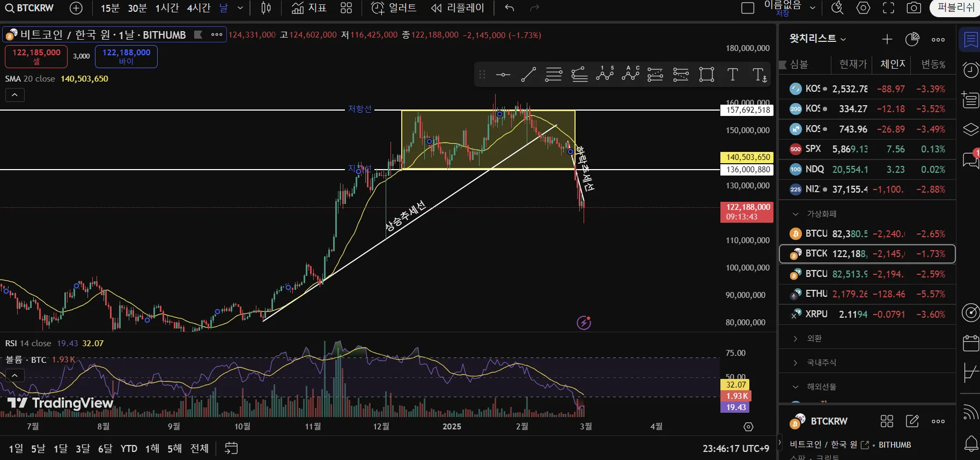Open quick search with lightning magnifier
Screen dimensions: 980x460
click(837, 8)
